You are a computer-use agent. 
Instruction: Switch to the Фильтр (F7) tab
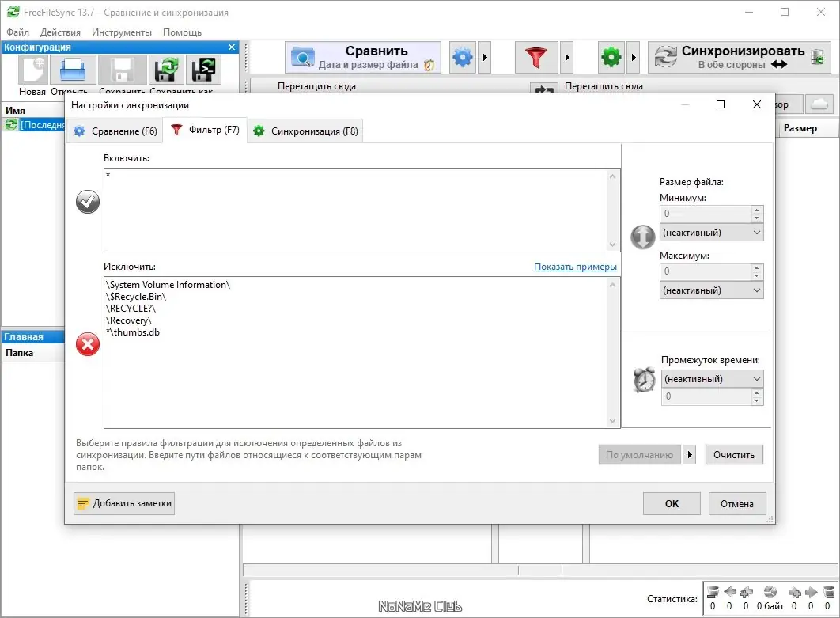[205, 130]
